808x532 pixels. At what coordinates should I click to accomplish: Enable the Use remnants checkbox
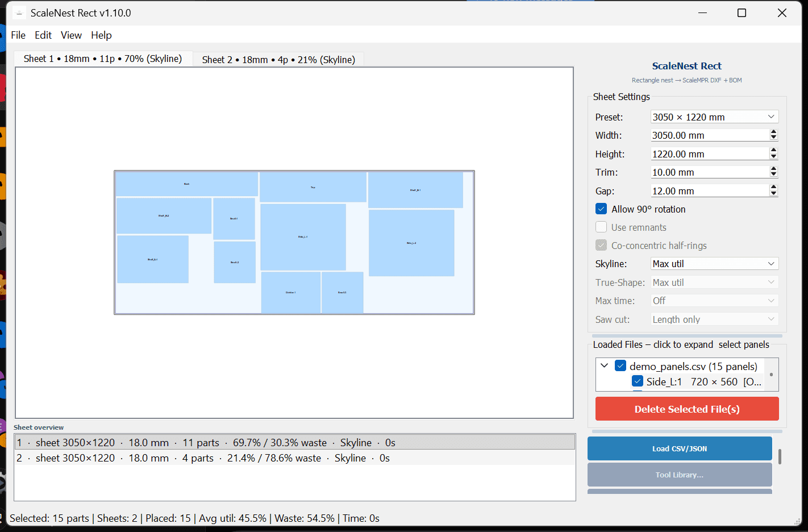coord(601,227)
